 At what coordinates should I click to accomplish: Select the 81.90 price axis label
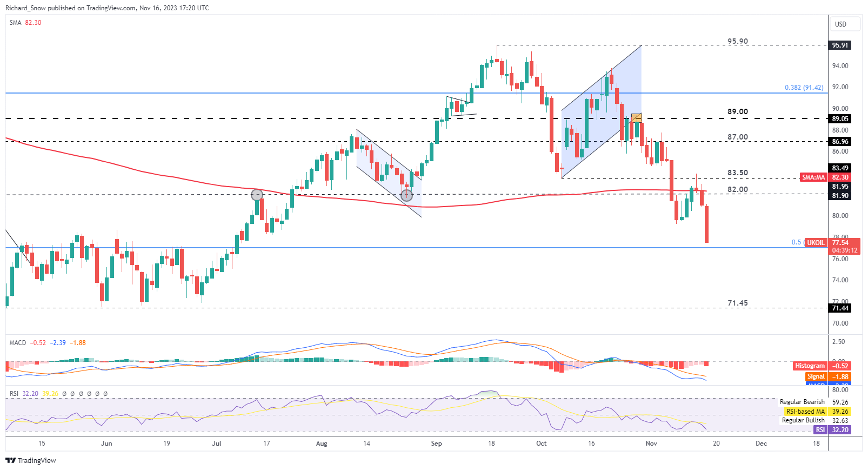click(840, 196)
